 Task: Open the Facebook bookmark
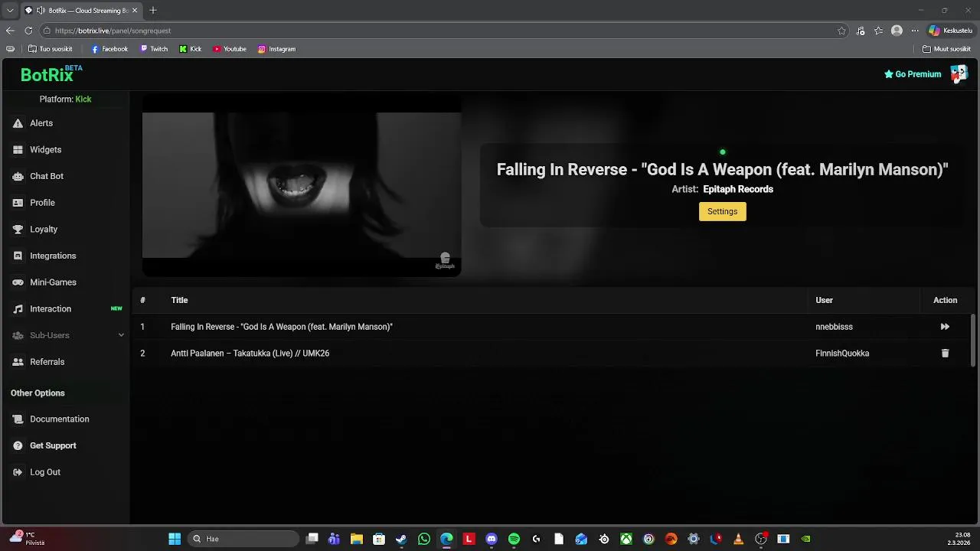109,49
